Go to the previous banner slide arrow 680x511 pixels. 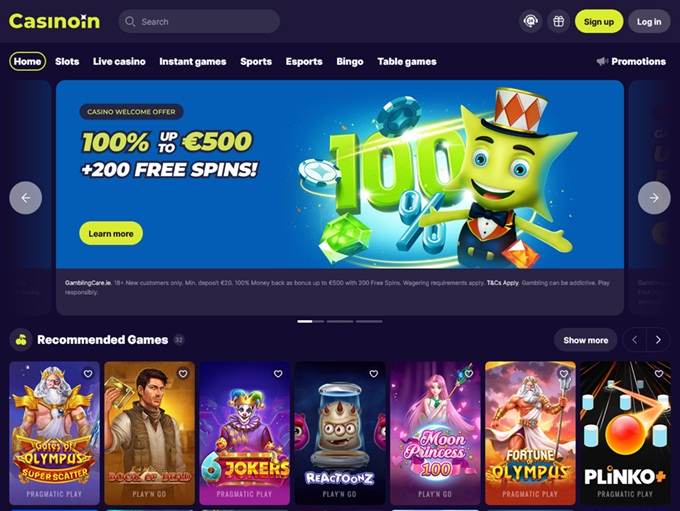[26, 198]
